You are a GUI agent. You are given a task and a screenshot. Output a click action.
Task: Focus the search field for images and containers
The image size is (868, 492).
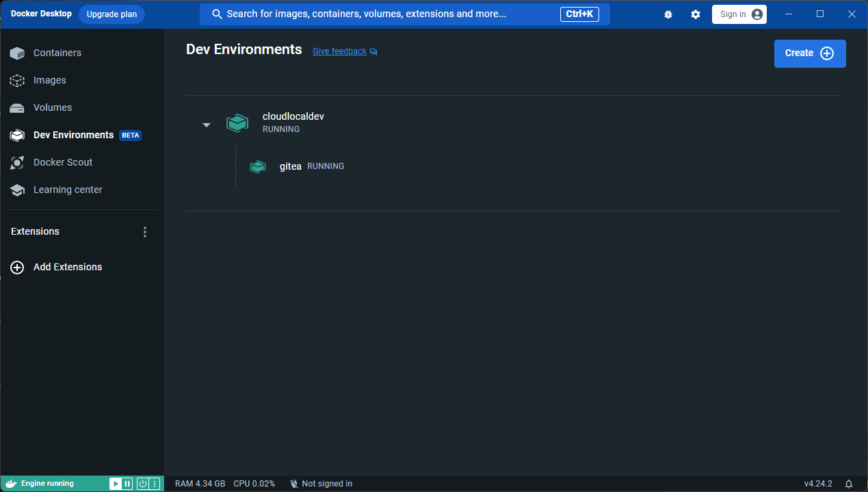(404, 14)
